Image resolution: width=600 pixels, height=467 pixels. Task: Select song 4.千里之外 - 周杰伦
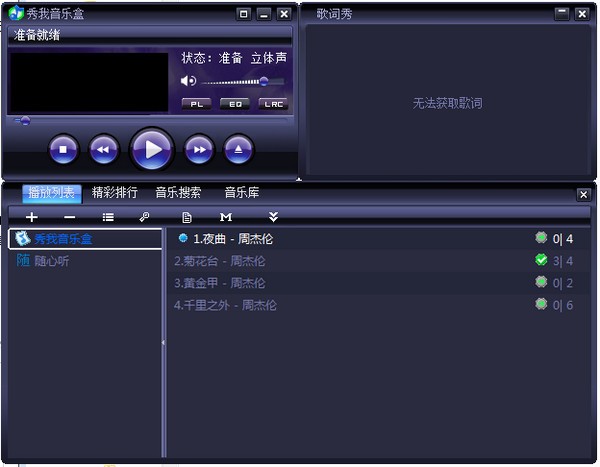coord(377,305)
